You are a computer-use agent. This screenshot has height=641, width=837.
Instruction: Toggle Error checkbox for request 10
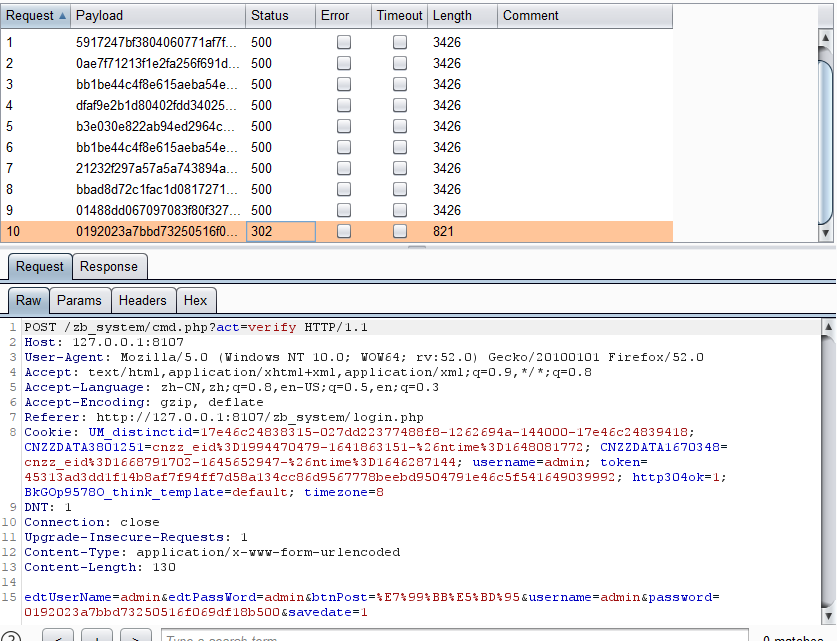tap(344, 231)
